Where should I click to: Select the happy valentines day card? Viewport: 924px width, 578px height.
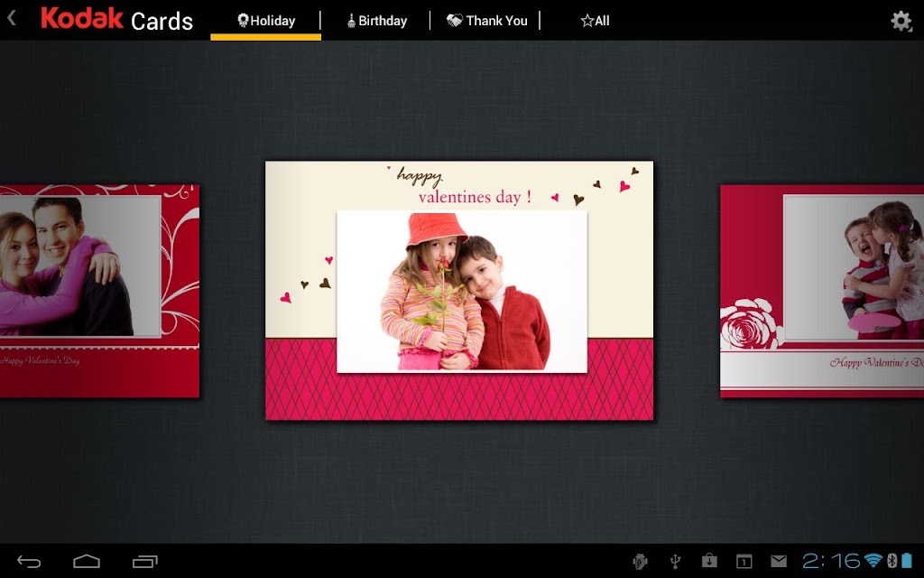[x=459, y=290]
